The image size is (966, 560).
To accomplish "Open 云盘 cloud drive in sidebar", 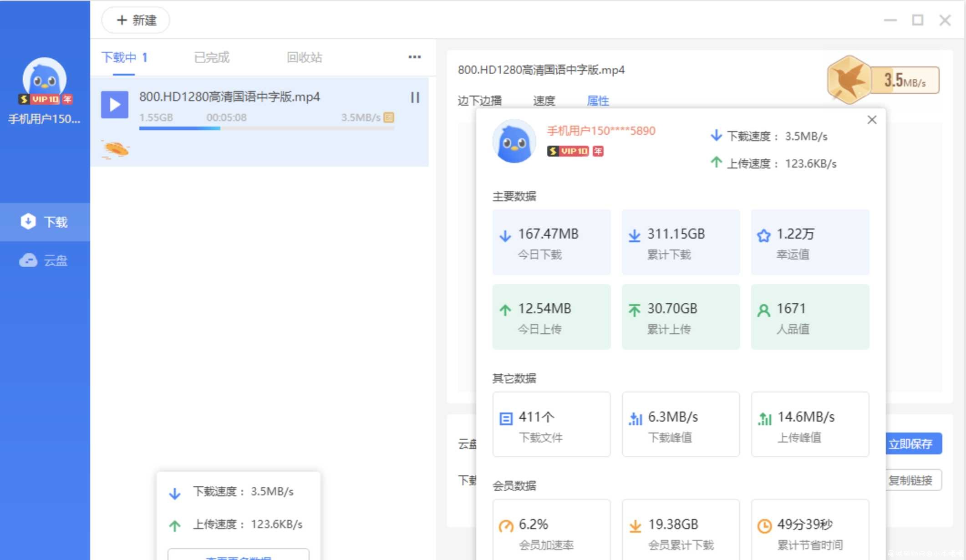I will tap(45, 260).
